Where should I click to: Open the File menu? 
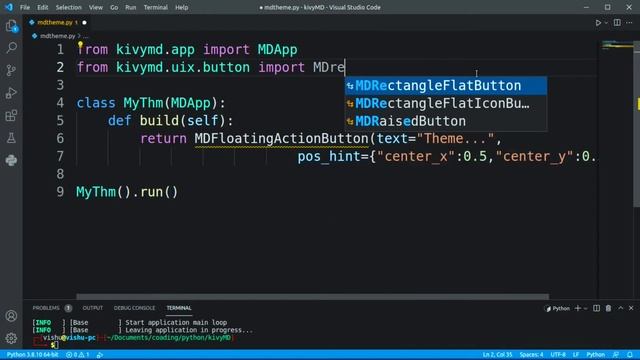[25, 7]
